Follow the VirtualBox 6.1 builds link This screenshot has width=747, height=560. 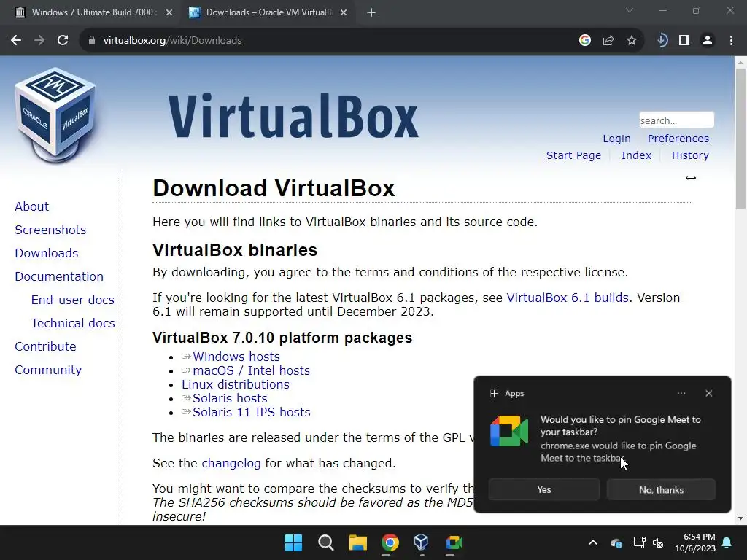point(568,297)
